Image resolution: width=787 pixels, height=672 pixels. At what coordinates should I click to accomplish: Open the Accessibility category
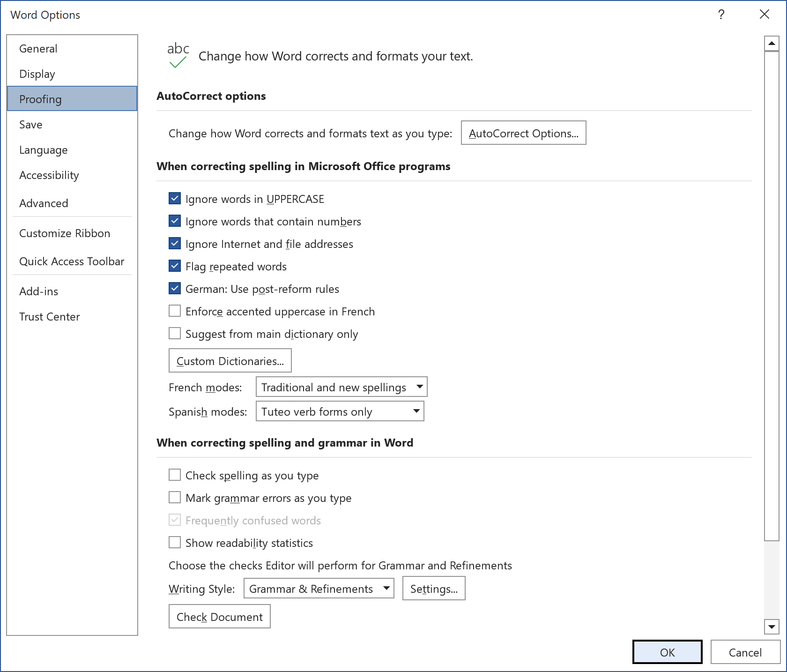tap(72, 175)
